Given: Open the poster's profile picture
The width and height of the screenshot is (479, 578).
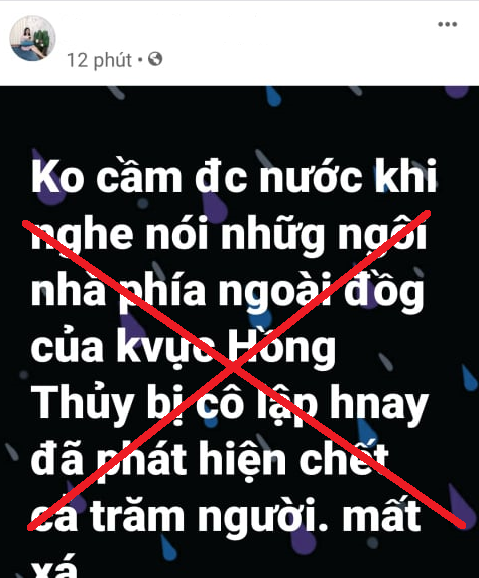Looking at the screenshot, I should [32, 38].
